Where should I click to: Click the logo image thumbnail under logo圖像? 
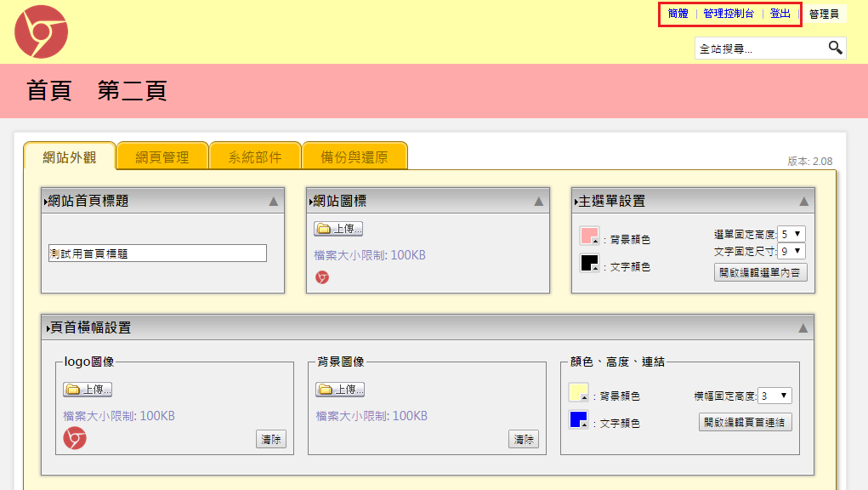click(75, 438)
